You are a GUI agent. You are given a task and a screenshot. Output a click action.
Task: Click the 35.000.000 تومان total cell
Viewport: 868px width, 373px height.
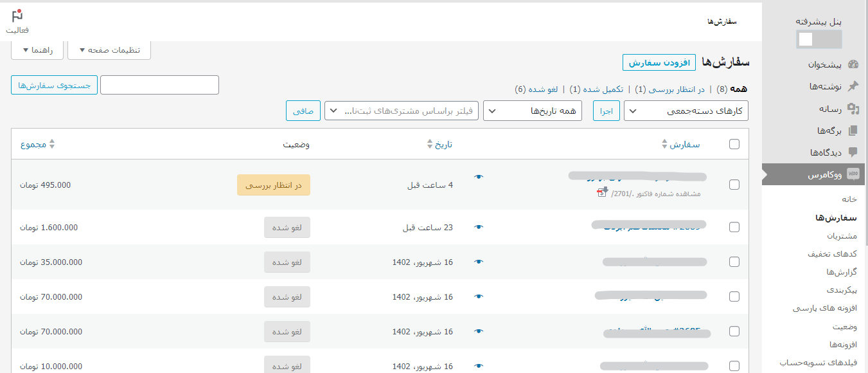pyautogui.click(x=51, y=262)
